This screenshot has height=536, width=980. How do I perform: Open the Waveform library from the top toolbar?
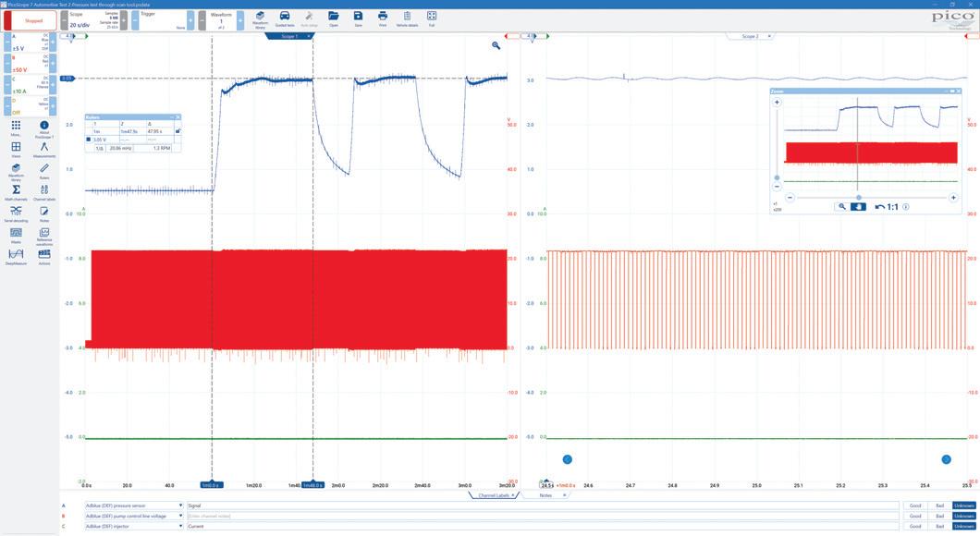coord(260,18)
